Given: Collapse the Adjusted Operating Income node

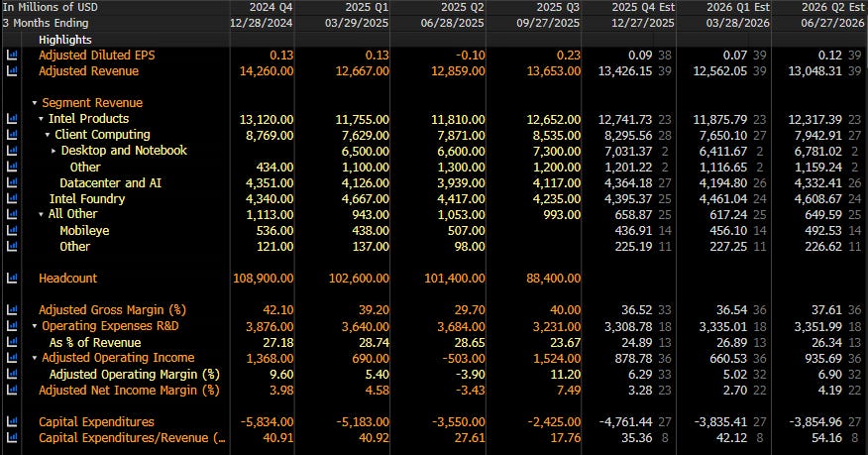Looking at the screenshot, I should [x=35, y=358].
